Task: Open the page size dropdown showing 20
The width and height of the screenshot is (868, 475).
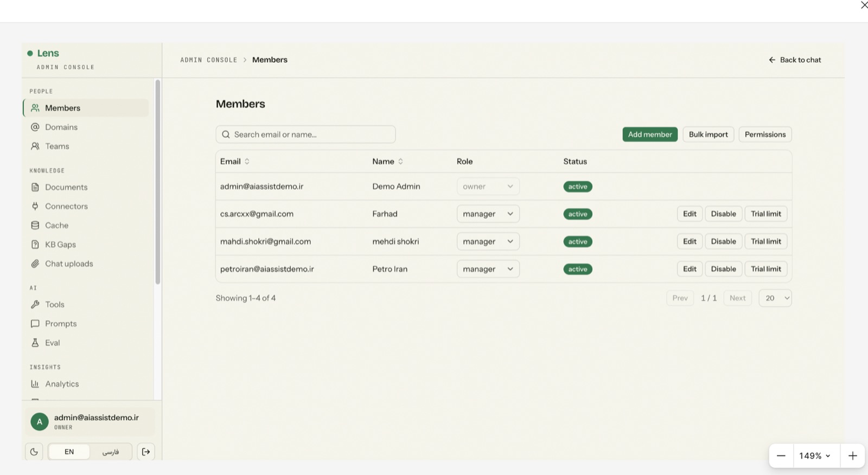Action: pyautogui.click(x=775, y=298)
